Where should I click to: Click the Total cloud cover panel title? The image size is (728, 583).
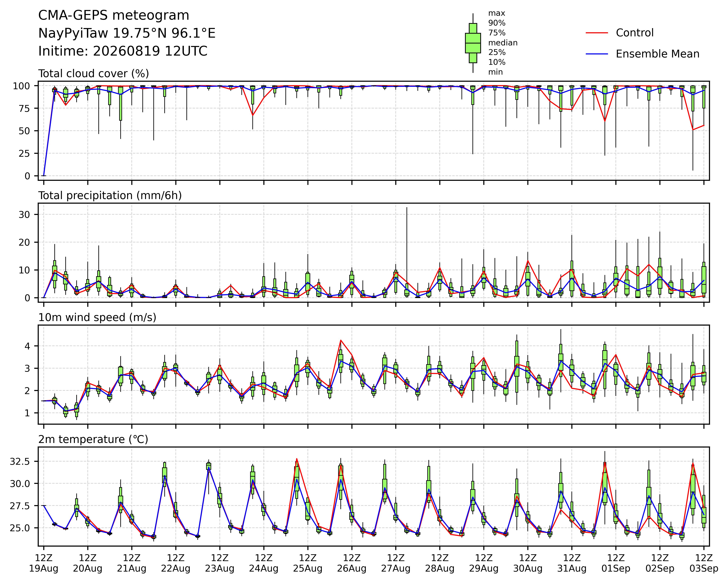point(94,74)
